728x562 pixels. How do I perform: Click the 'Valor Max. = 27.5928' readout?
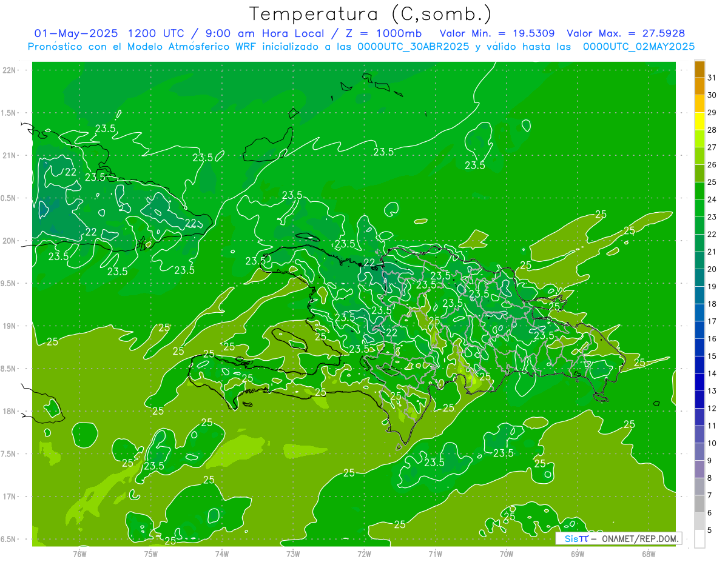(x=625, y=33)
